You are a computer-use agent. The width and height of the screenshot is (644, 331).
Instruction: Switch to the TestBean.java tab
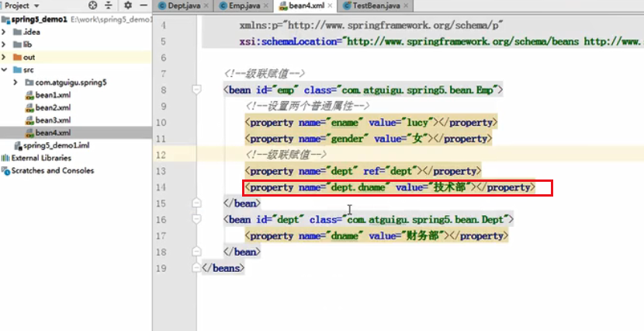pos(376,5)
